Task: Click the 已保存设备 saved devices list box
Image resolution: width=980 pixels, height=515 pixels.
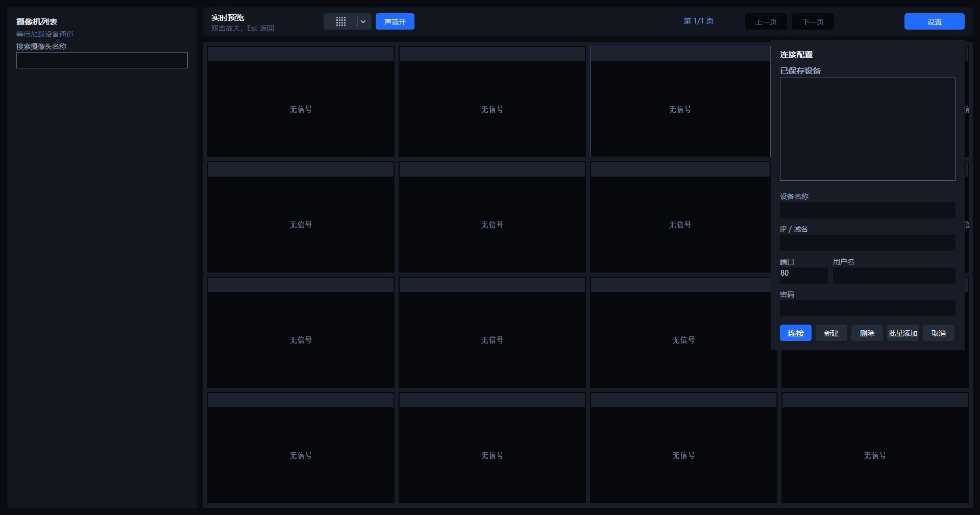Action: point(868,129)
